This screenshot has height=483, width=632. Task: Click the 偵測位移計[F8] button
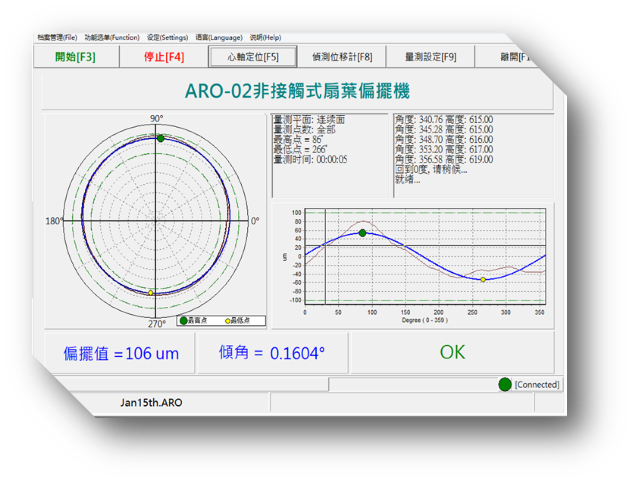tap(342, 57)
